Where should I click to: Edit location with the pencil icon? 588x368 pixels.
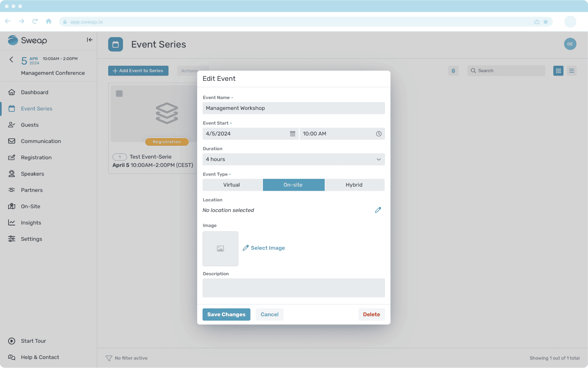pos(378,210)
